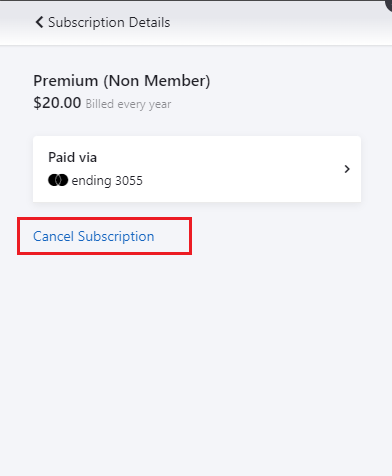This screenshot has height=476, width=392.
Task: Click the Premium (Non Member) plan title
Action: coord(122,81)
